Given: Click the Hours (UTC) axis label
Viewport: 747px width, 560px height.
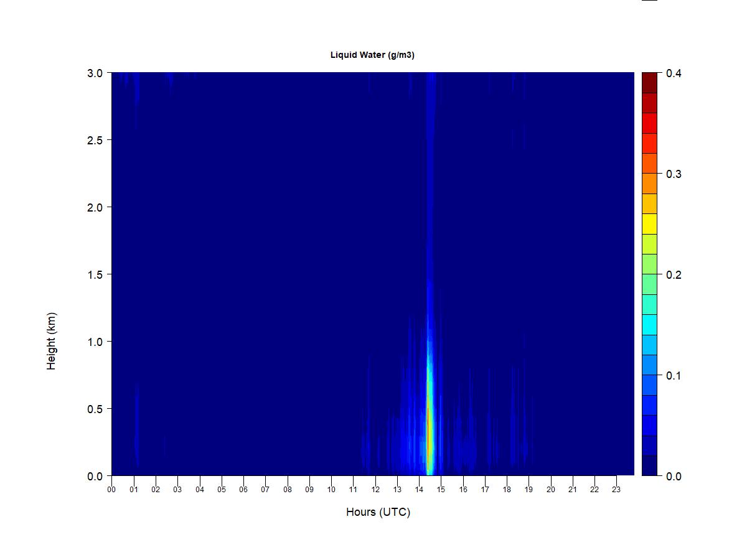Looking at the screenshot, I should click(x=378, y=512).
